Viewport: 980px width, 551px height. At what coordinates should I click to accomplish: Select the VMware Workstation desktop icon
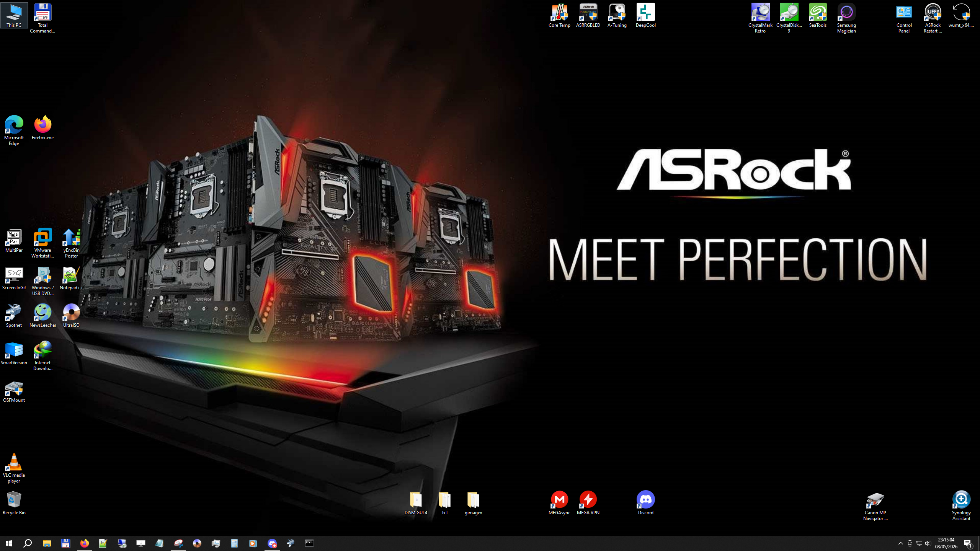pos(42,243)
